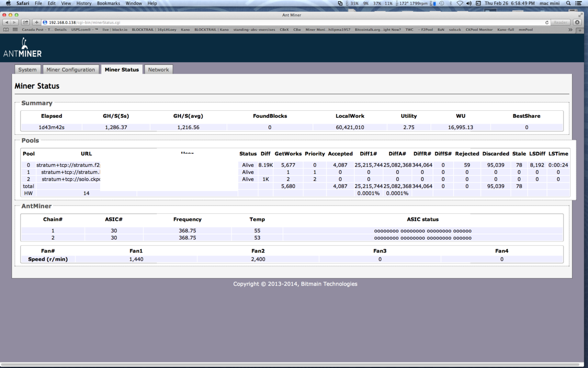588x368 pixels.
Task: Open the Time Machine status icon
Action: tap(441, 3)
